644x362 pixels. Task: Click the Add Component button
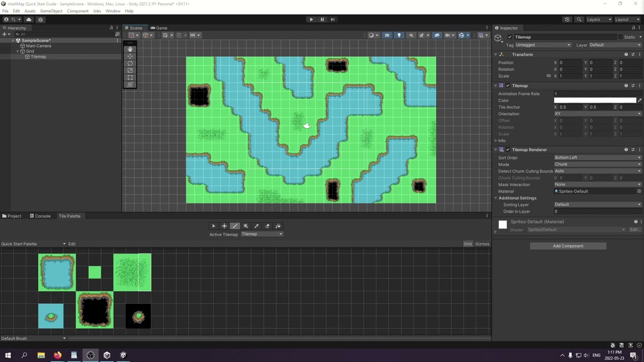click(x=568, y=246)
